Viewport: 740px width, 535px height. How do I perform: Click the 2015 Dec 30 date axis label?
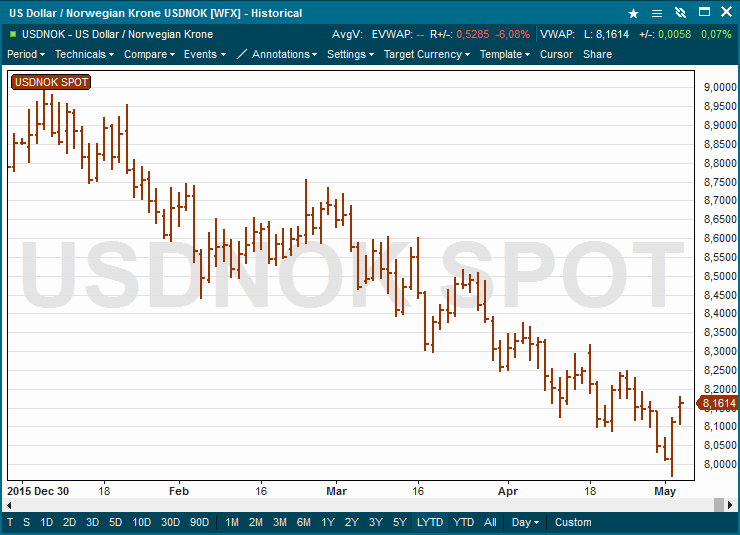pos(38,491)
